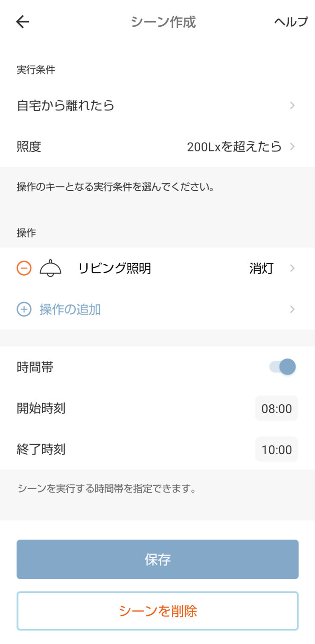315x644 pixels.
Task: Remove リビング照明 with the orange minus icon
Action: pos(24,268)
